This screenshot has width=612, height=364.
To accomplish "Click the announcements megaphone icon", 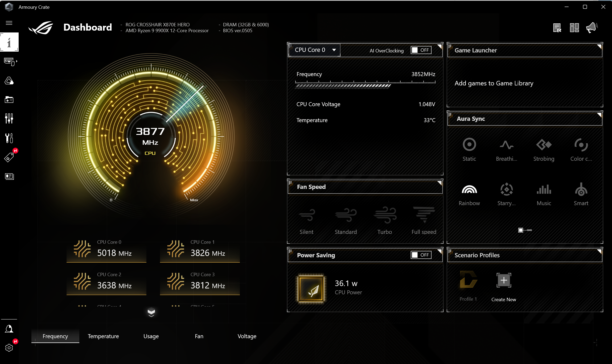I will click(592, 28).
